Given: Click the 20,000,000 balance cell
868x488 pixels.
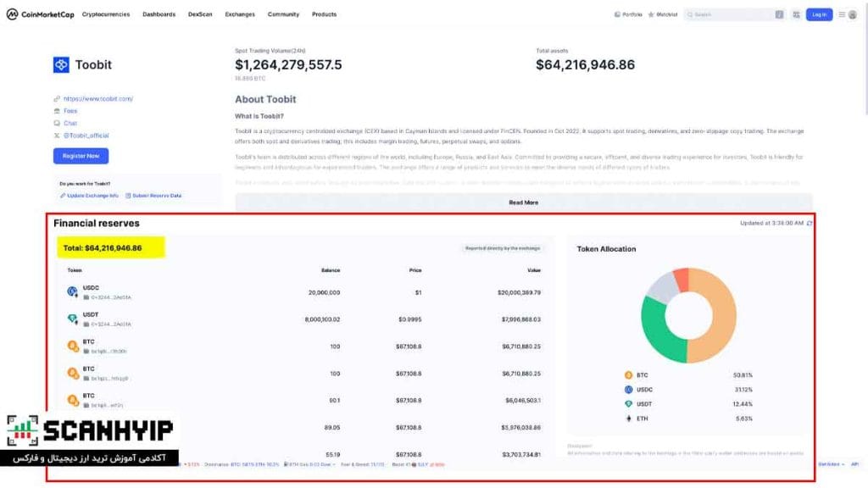Looking at the screenshot, I should (325, 292).
